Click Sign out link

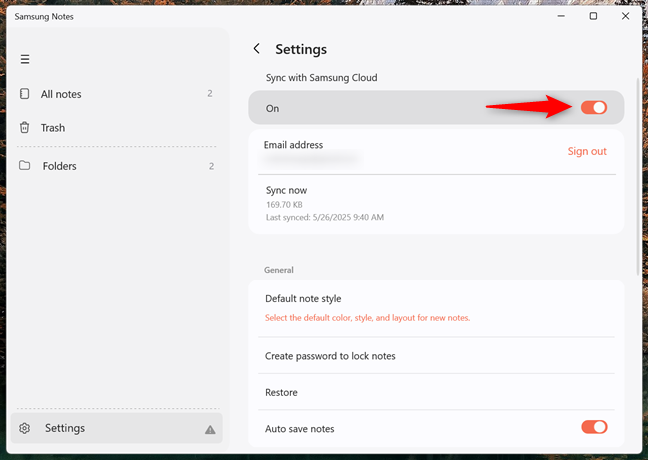pyautogui.click(x=587, y=151)
